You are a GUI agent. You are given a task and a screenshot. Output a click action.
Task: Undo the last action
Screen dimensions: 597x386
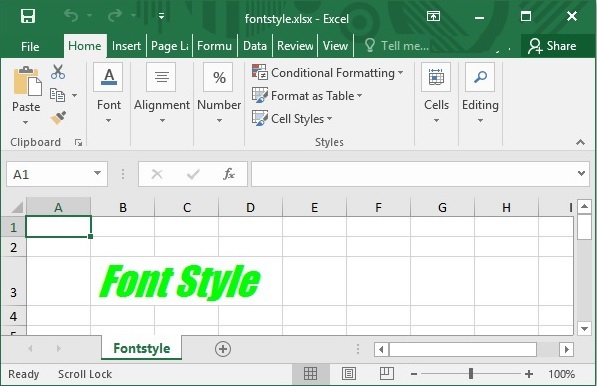point(71,16)
